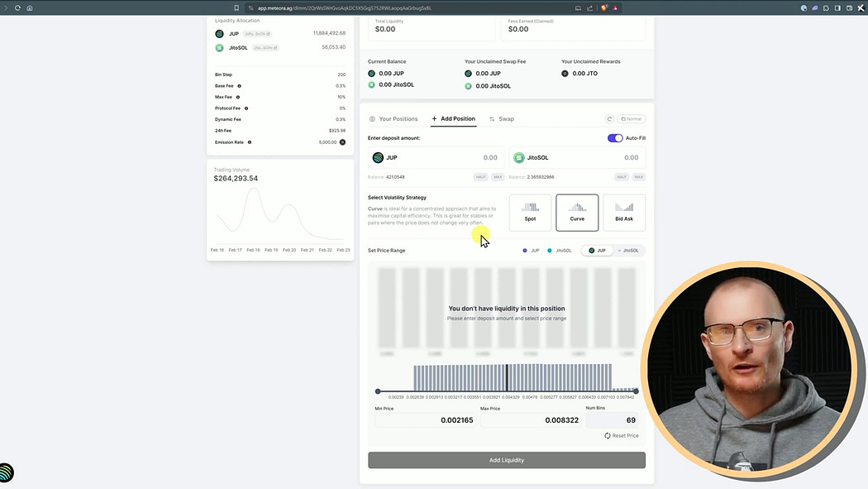Click the refresh circle icon near Normal
The height and width of the screenshot is (489, 868).
(609, 119)
